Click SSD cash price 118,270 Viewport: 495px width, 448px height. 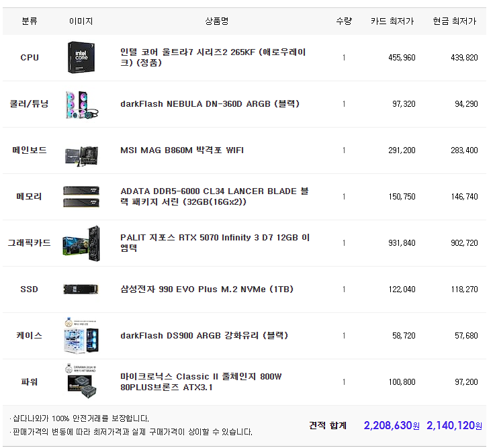click(464, 289)
